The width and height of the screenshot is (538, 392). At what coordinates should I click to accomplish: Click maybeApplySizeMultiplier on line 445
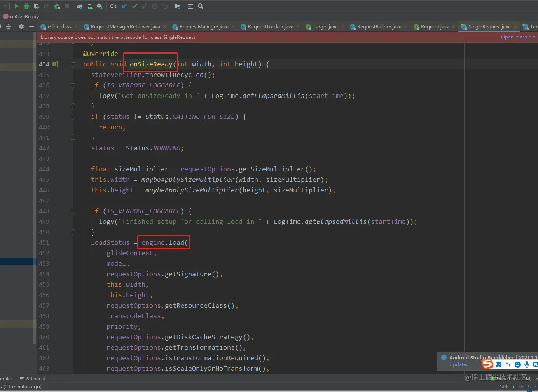coord(188,179)
